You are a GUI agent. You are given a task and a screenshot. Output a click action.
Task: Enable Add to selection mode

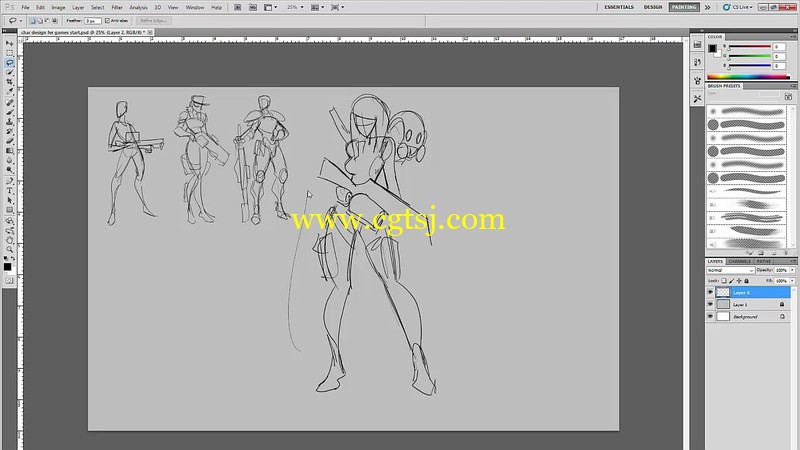coord(39,21)
